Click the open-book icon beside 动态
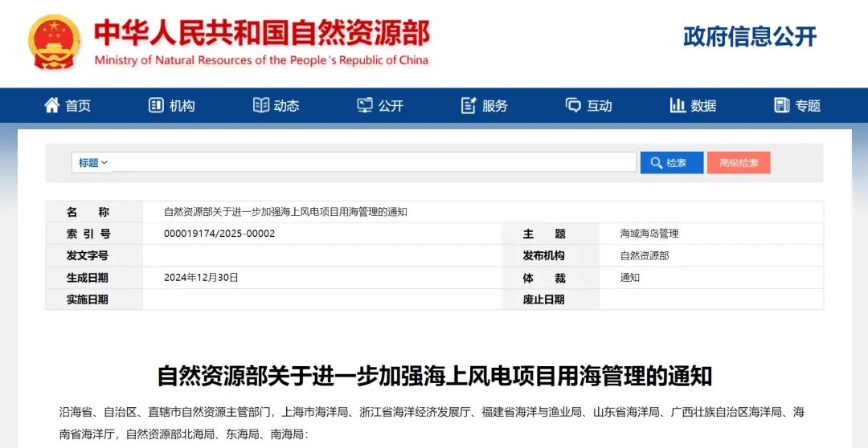 [260, 105]
